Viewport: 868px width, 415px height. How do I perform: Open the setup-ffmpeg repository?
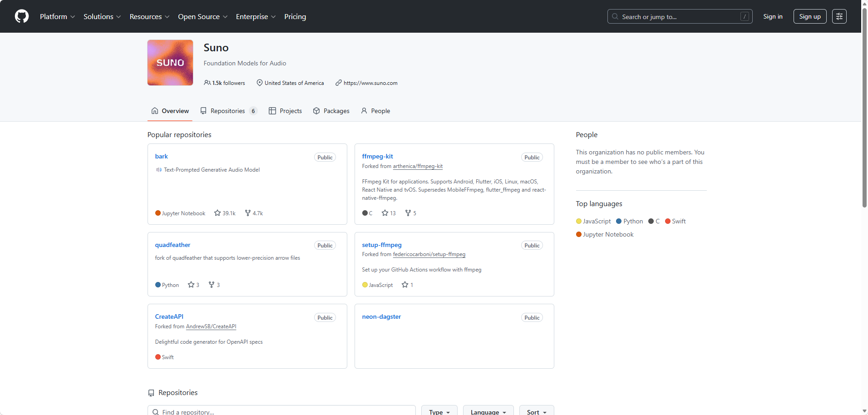point(382,245)
